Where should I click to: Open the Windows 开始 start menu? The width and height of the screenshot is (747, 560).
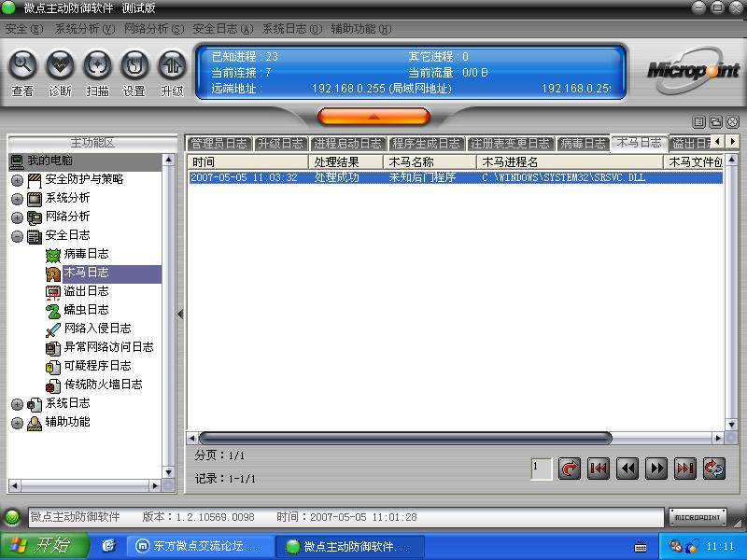tap(44, 545)
